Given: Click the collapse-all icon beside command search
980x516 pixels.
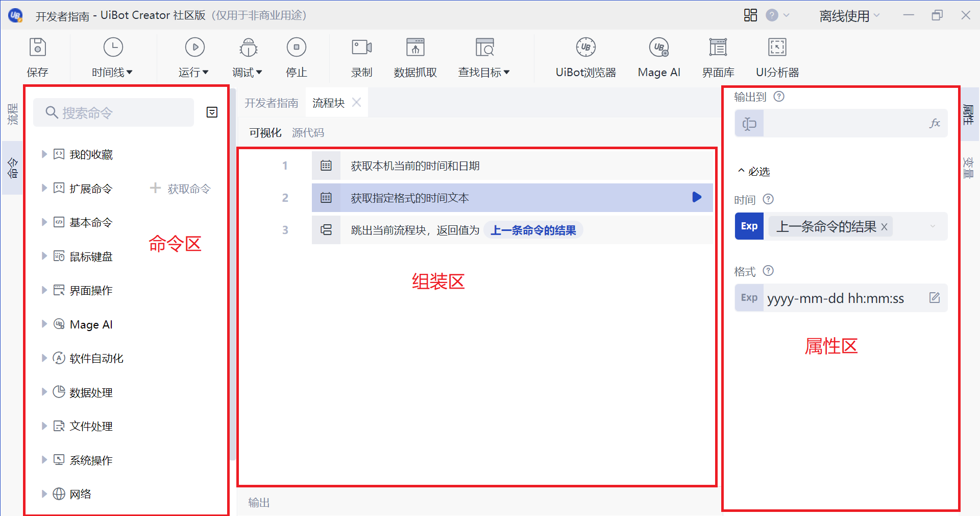Looking at the screenshot, I should click(212, 112).
